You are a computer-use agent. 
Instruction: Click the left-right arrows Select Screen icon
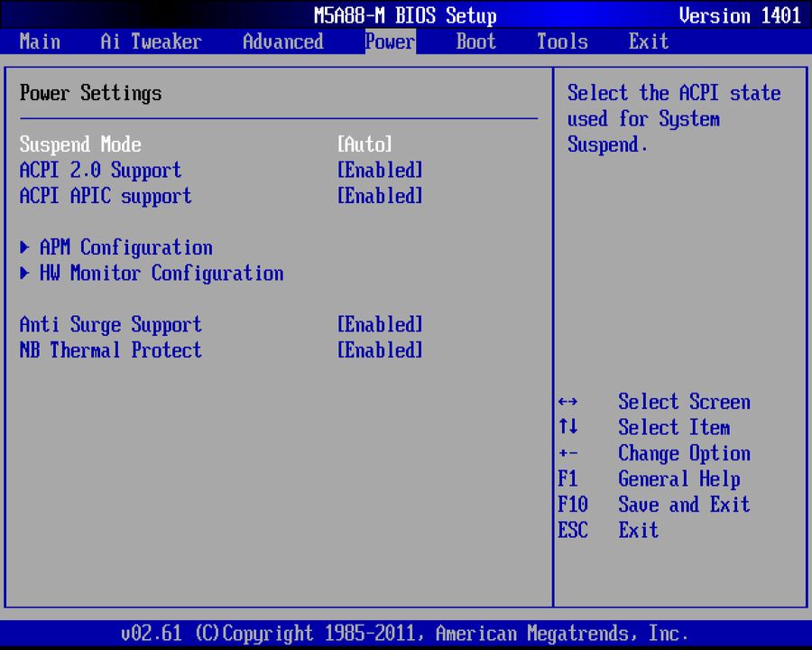(x=568, y=402)
